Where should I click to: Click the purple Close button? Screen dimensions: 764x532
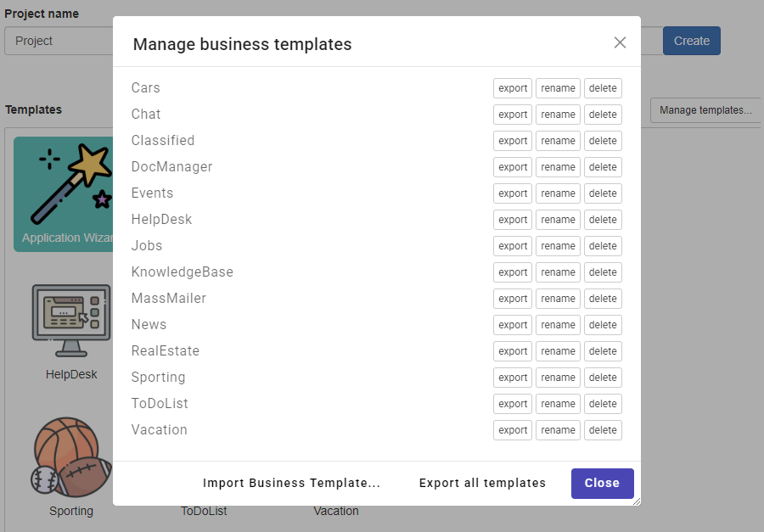pyautogui.click(x=602, y=484)
